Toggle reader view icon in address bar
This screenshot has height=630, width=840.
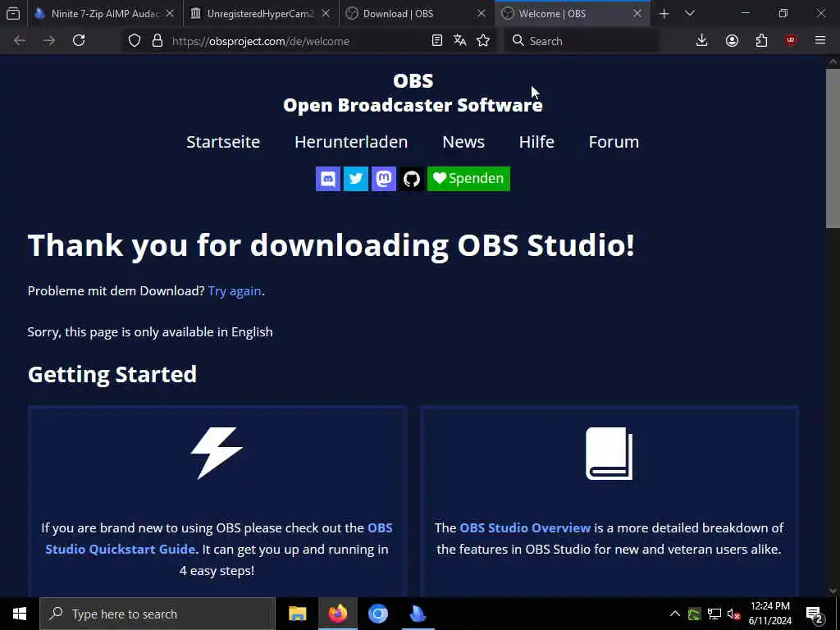point(437,41)
